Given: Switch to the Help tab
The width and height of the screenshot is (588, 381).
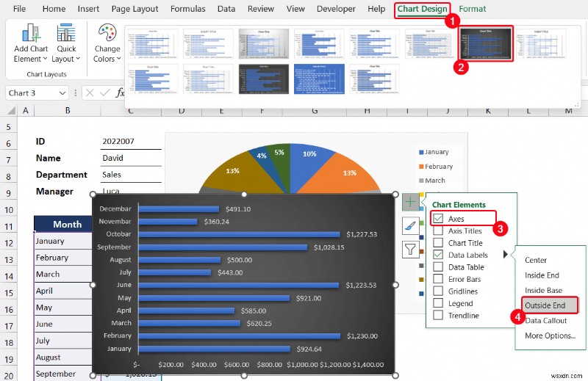Looking at the screenshot, I should click(376, 9).
